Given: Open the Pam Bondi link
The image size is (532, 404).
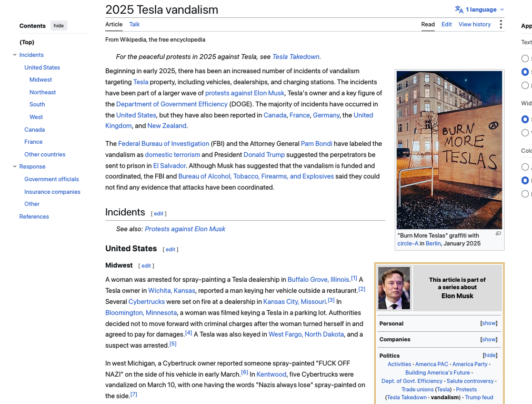Looking at the screenshot, I should 317,144.
